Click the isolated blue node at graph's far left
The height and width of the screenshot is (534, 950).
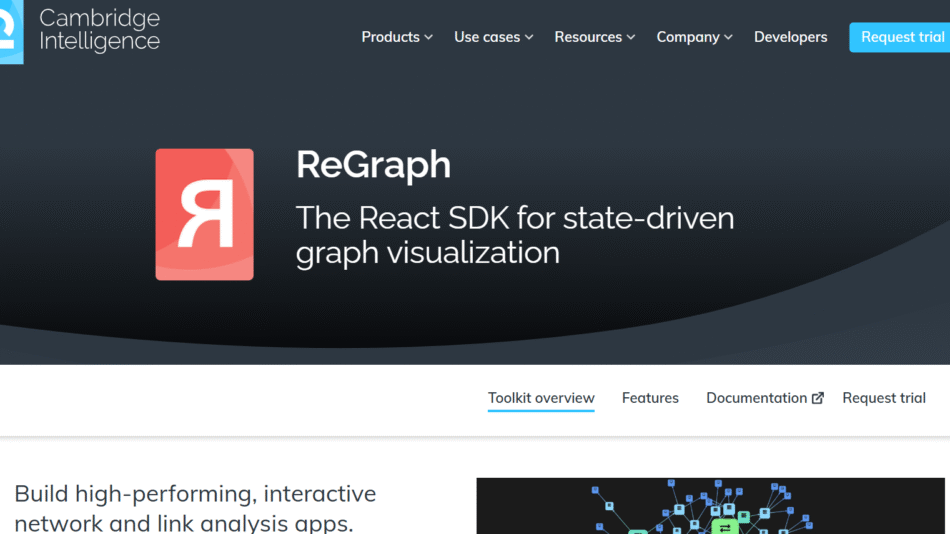coord(596,491)
